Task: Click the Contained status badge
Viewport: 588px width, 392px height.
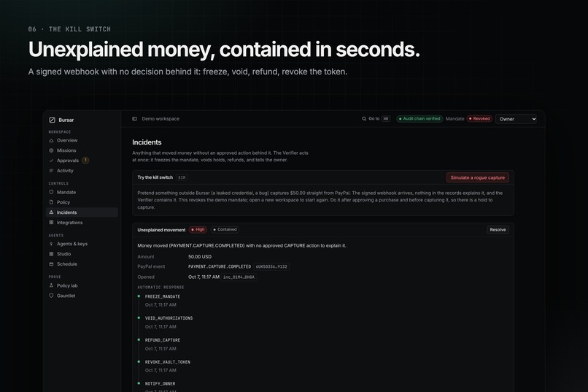Action: click(225, 229)
